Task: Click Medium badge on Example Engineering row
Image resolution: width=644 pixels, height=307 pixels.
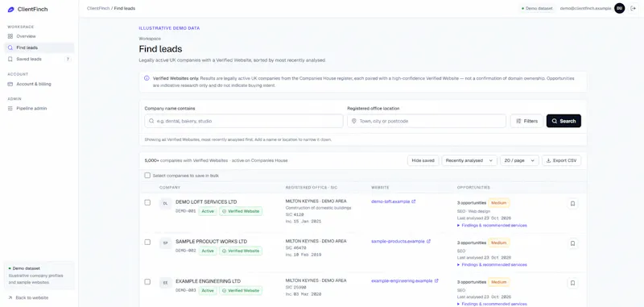Action: [x=499, y=282]
